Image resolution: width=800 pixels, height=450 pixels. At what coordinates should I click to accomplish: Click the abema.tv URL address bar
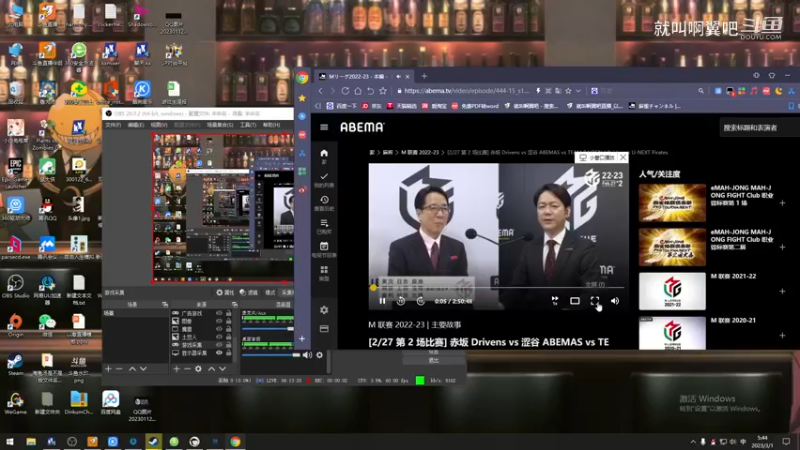coord(466,91)
